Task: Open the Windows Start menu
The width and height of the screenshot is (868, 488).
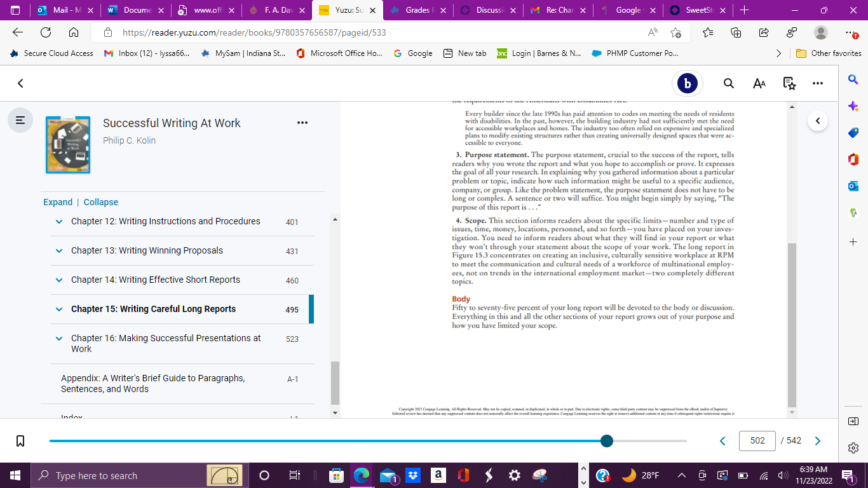Action: click(x=15, y=475)
